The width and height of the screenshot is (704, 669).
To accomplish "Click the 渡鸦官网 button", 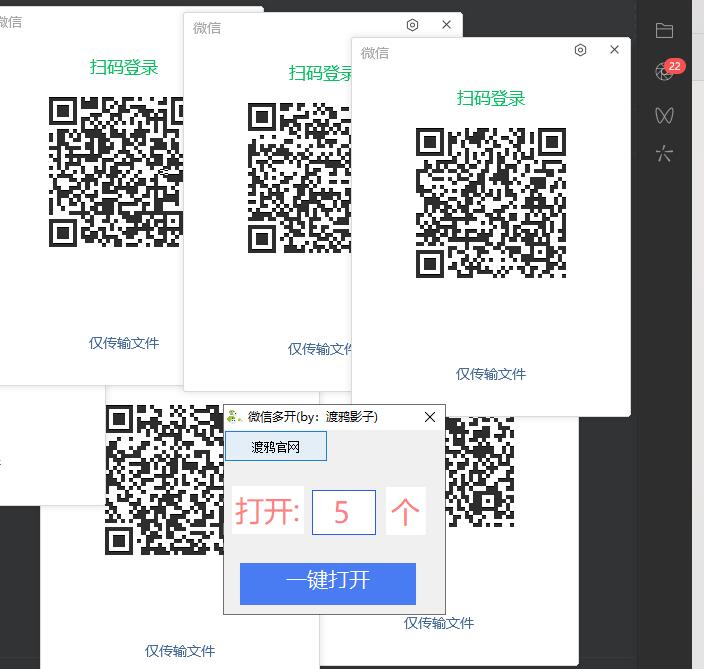I will click(276, 447).
